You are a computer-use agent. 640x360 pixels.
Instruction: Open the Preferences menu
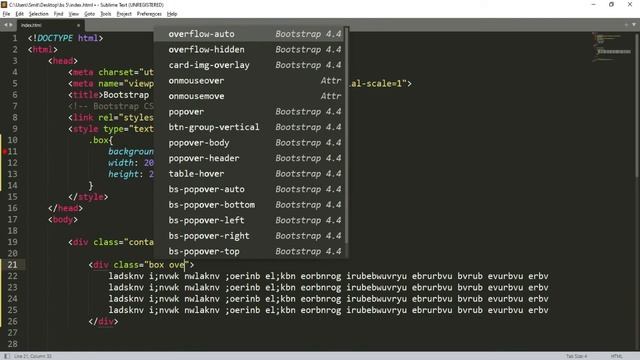point(149,14)
